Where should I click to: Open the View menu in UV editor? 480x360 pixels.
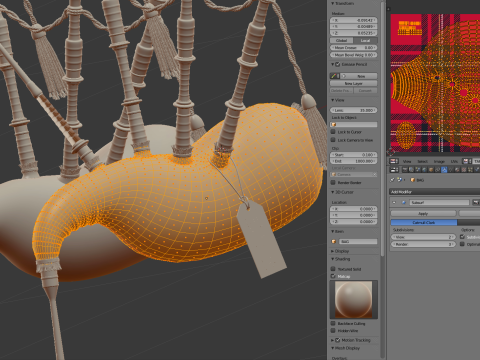pos(407,161)
